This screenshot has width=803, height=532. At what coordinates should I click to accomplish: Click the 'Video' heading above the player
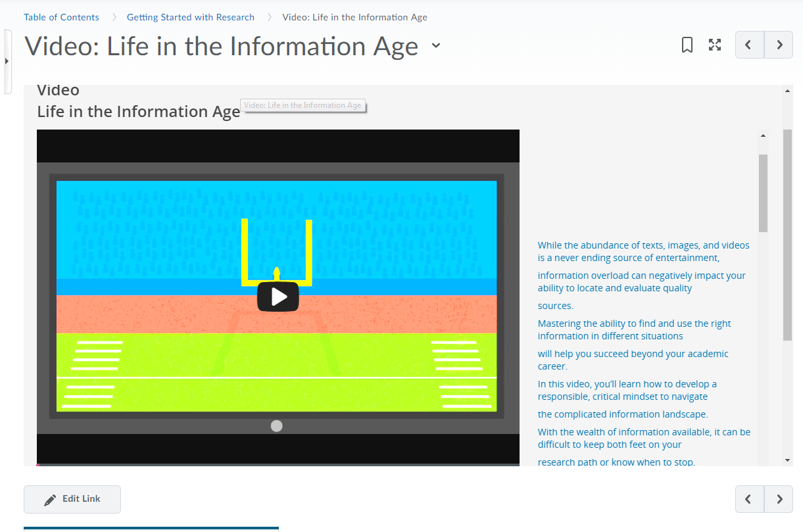coord(58,91)
